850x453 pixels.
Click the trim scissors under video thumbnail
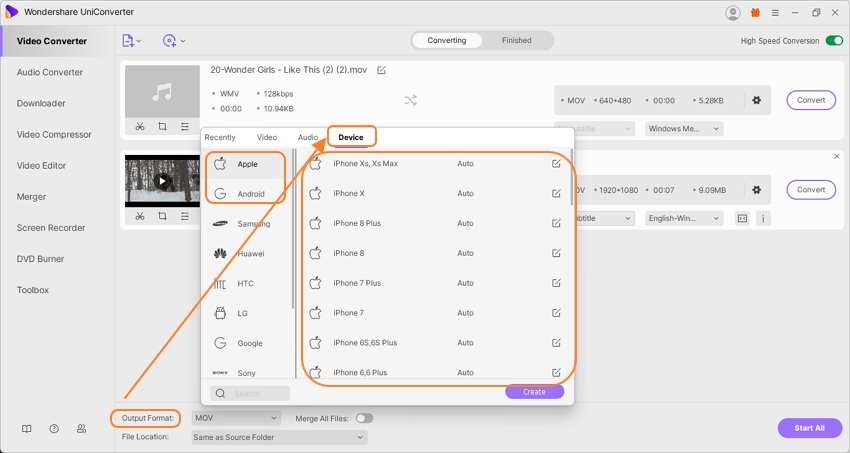(x=140, y=216)
